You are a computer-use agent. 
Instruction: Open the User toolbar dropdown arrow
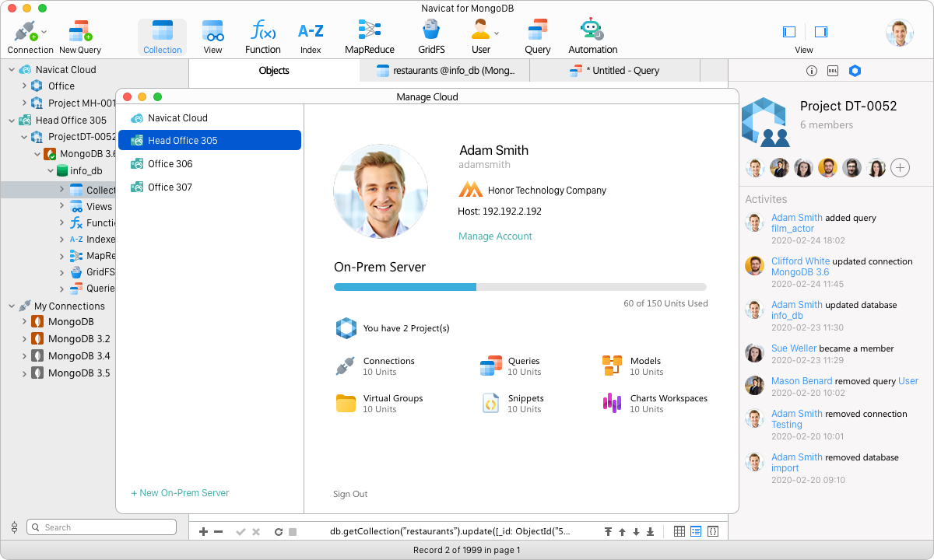point(497,33)
